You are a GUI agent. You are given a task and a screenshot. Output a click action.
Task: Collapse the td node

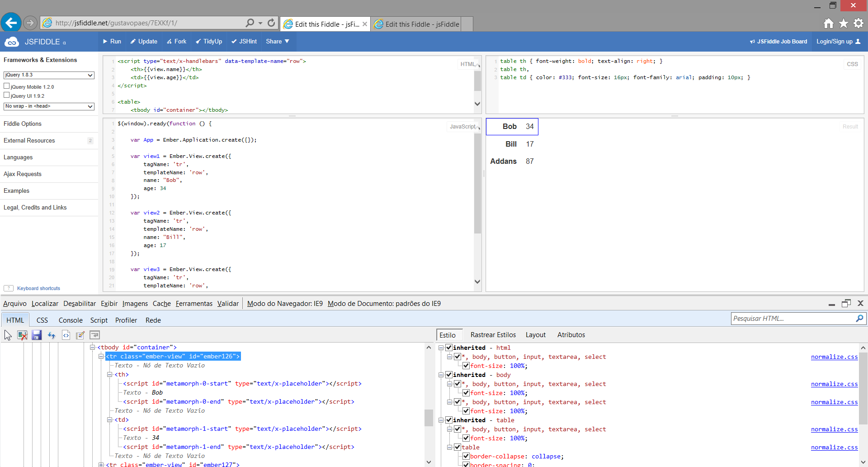[x=110, y=420]
